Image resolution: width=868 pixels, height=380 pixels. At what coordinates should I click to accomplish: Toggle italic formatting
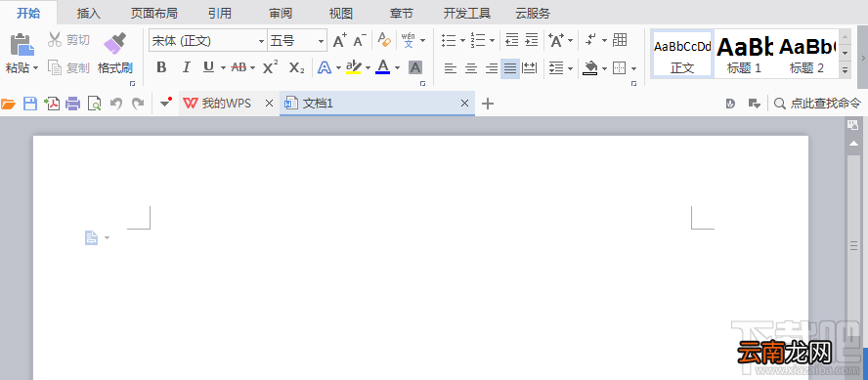tap(186, 68)
